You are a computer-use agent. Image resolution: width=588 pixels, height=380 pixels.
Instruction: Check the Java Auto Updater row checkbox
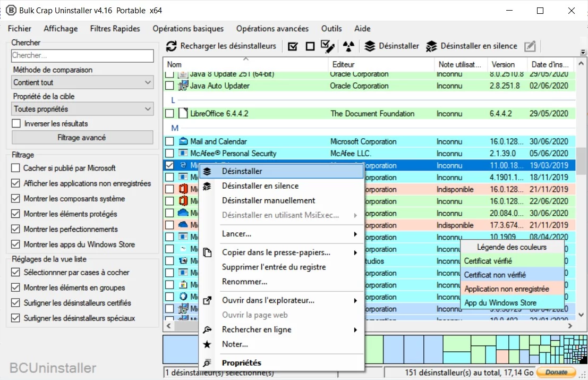[x=169, y=86]
